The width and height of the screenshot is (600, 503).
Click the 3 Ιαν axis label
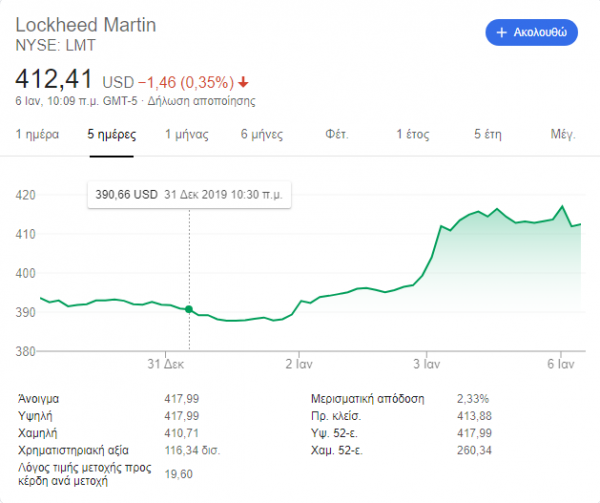tap(427, 364)
